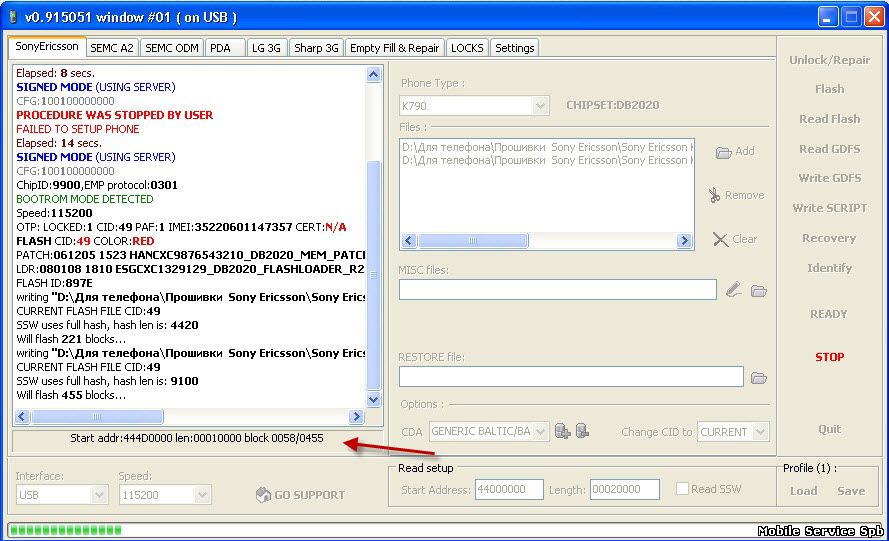Open the CDA GENERIC BALTIC dropdown

pyautogui.click(x=540, y=432)
